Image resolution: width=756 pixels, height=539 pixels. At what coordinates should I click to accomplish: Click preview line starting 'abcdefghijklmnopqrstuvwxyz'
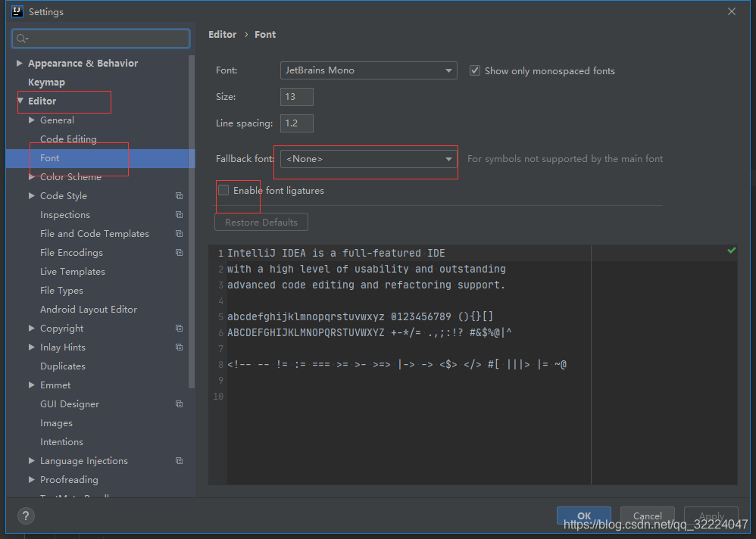point(360,316)
